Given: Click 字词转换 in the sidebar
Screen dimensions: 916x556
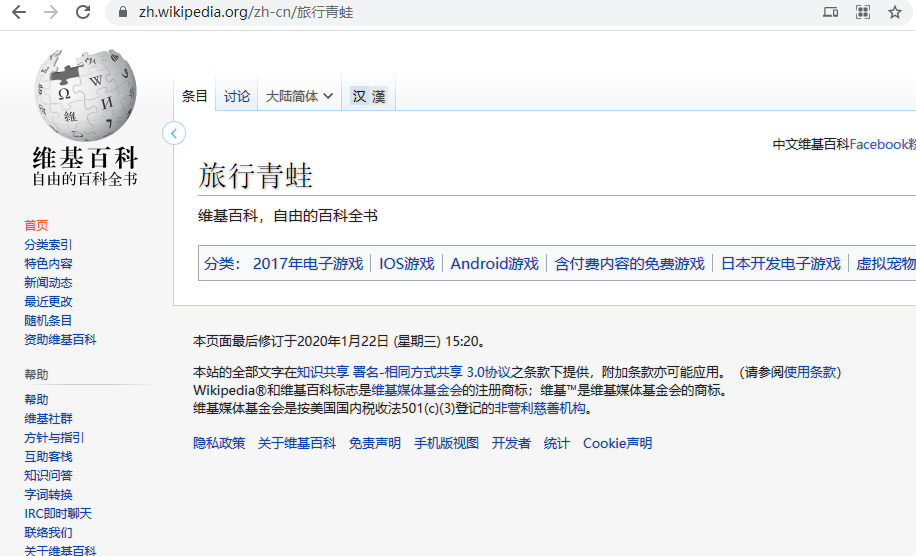Looking at the screenshot, I should pos(48,495).
